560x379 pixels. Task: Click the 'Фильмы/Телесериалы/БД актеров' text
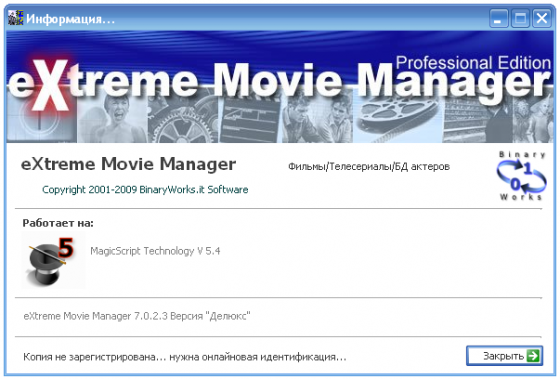pyautogui.click(x=369, y=166)
